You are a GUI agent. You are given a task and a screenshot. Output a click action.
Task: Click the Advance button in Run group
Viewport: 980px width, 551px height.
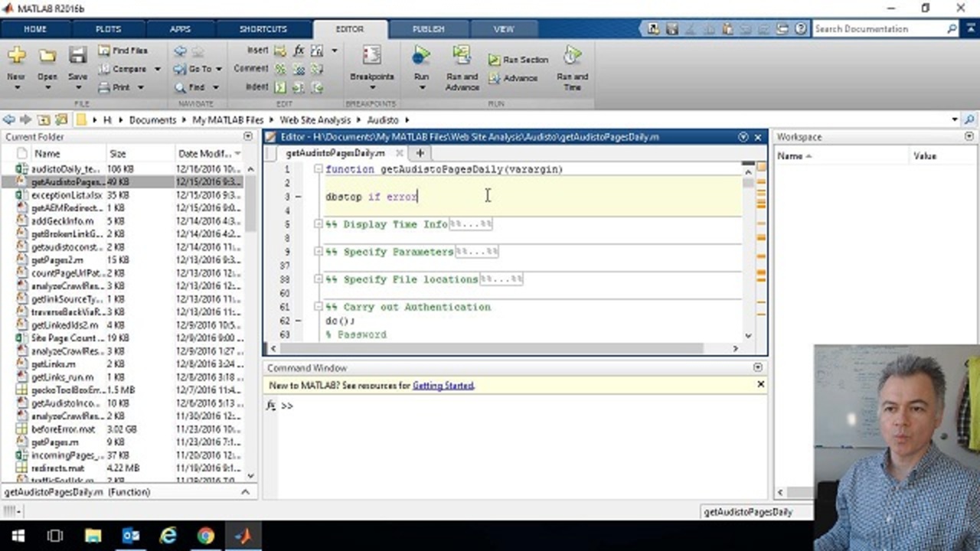513,78
